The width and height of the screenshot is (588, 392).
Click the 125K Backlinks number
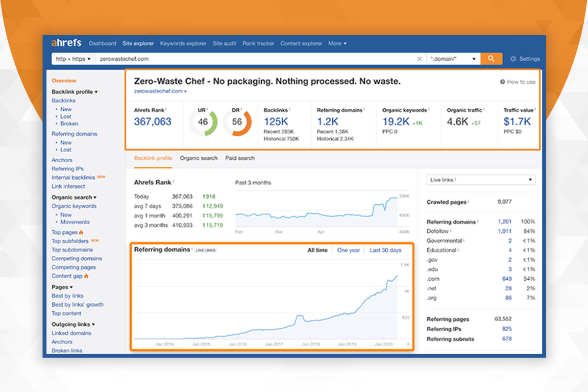[275, 122]
